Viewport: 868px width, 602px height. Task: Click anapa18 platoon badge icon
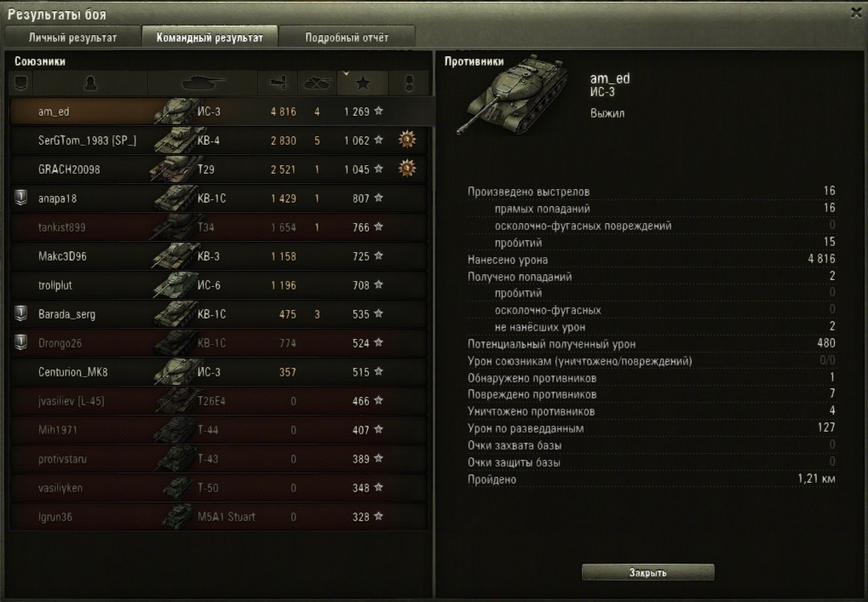click(x=21, y=198)
